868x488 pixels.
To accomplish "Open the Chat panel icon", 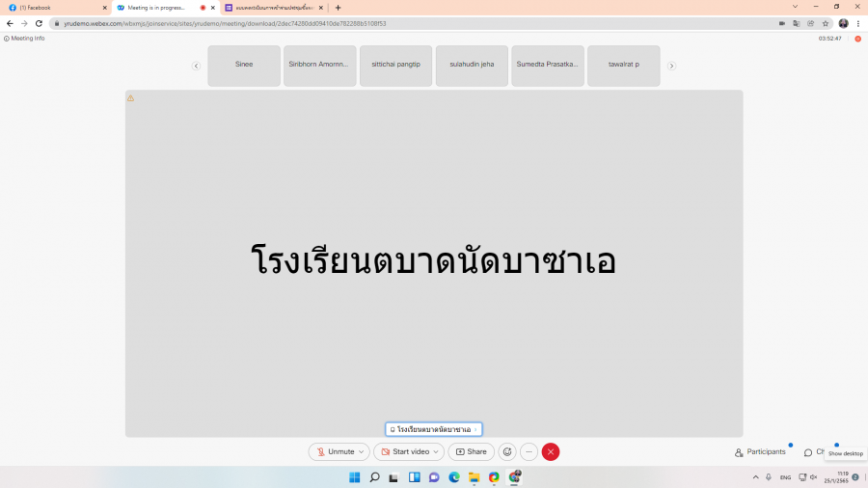I will (x=808, y=451).
